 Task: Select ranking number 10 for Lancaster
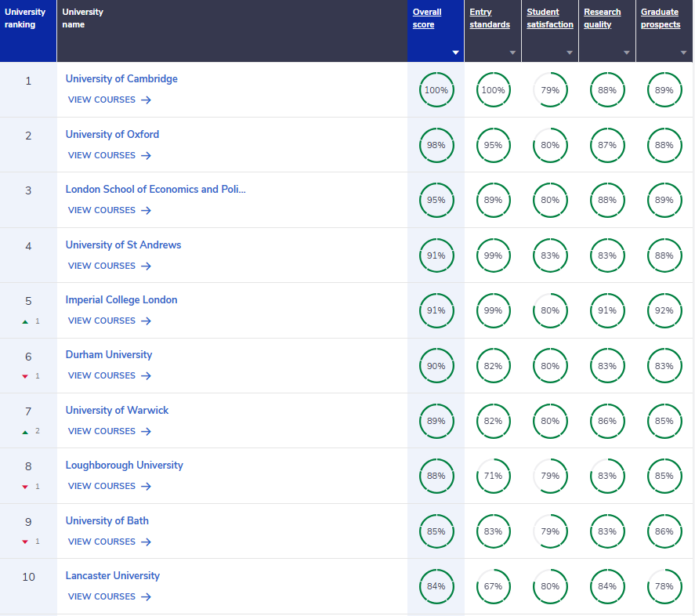28,577
